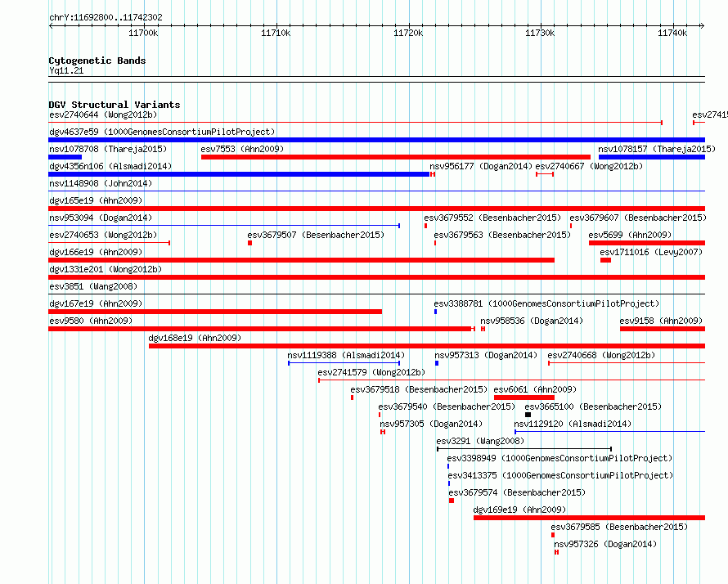Click the nsv957326 (Dogan2014) label

tap(605, 544)
